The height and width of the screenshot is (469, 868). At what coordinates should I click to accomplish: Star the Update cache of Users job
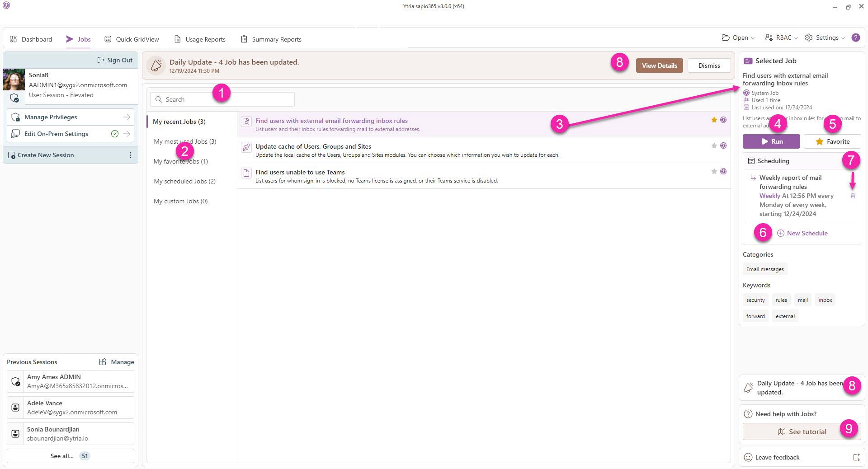point(714,145)
